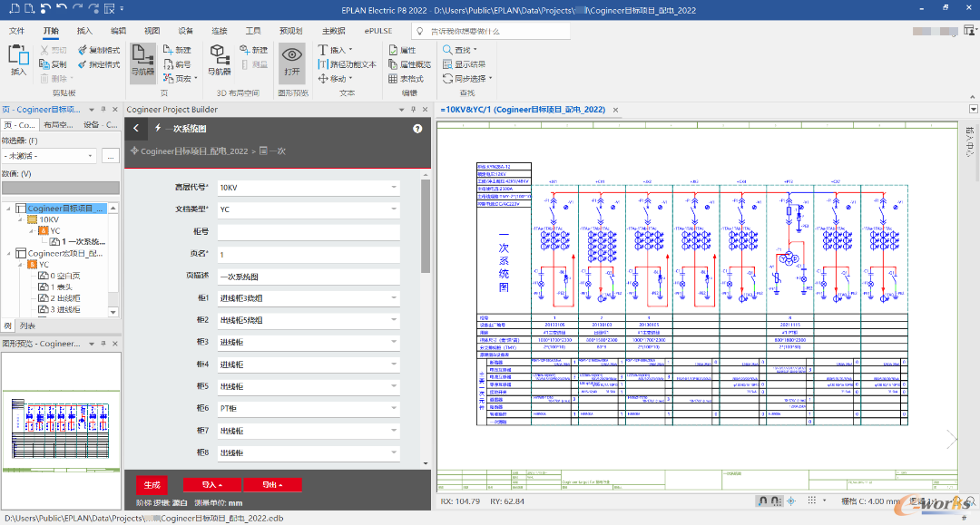The width and height of the screenshot is (980, 525).
Task: Switch to the 设备 panel tab
Action: coord(100,125)
